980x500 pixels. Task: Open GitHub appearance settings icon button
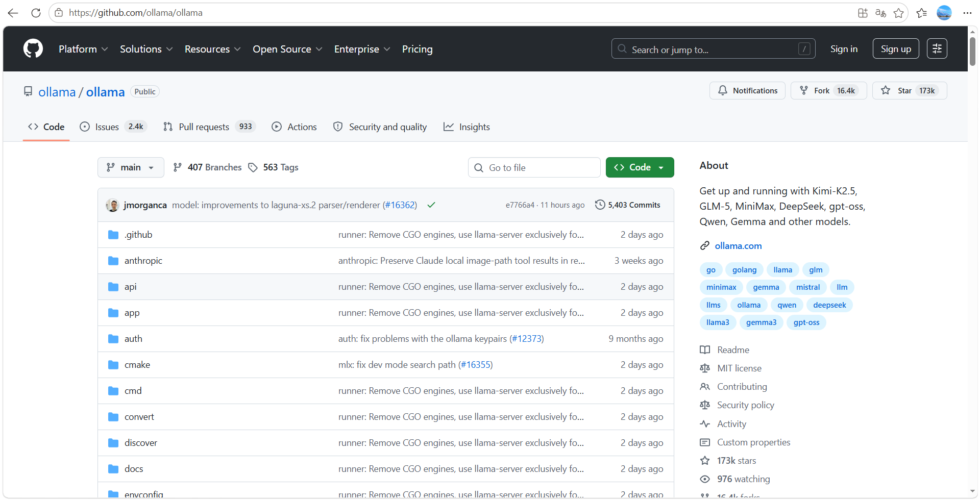(937, 48)
